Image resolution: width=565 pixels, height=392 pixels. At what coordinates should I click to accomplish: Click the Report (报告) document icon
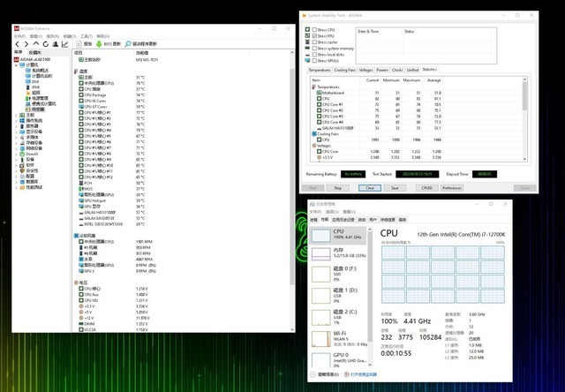pyautogui.click(x=79, y=44)
